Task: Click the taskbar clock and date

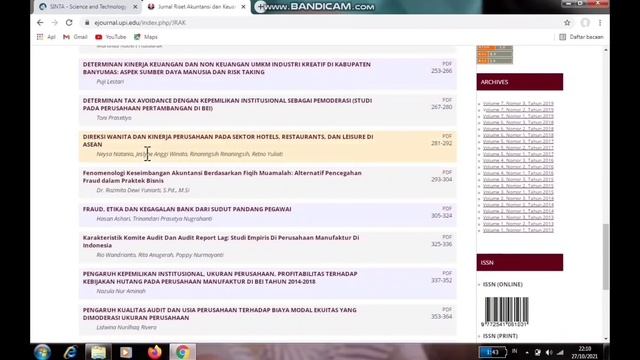Action: tap(585, 352)
